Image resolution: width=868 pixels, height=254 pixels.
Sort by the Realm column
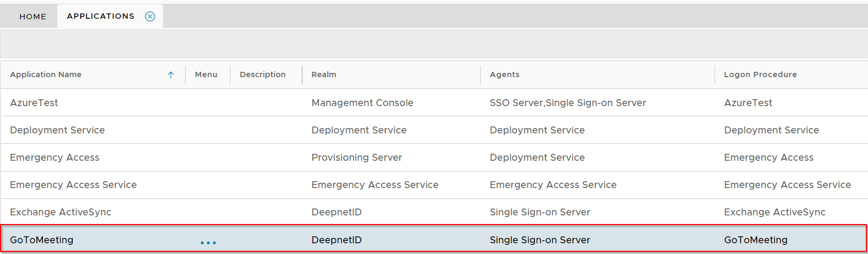324,74
